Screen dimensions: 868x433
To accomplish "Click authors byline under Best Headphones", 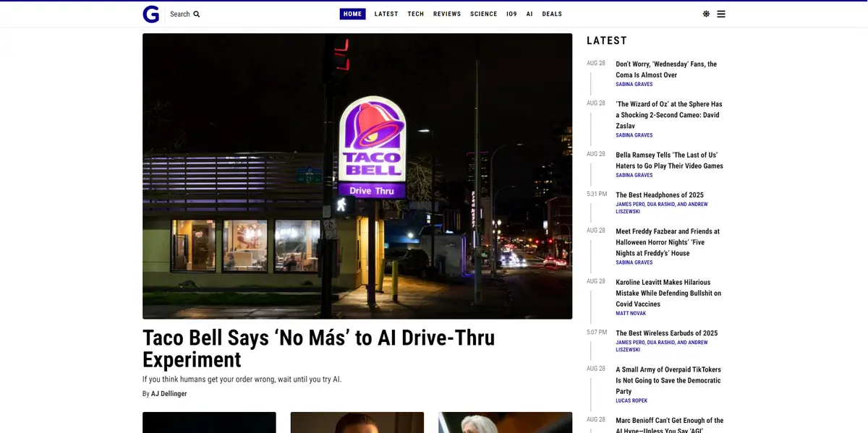I will [662, 208].
